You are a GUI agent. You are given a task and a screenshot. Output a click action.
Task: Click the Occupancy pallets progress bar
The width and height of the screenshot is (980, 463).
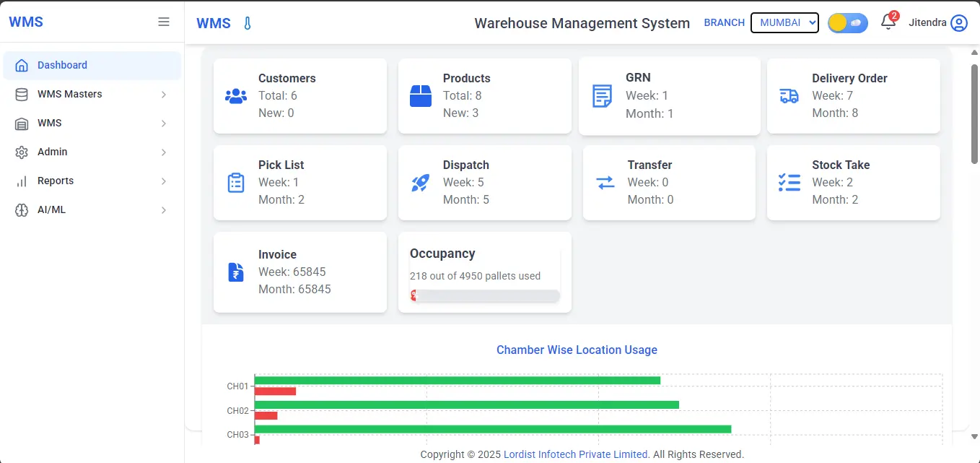click(485, 295)
